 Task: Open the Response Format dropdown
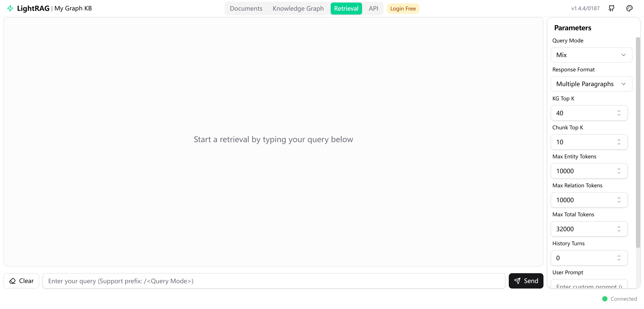[x=591, y=84]
